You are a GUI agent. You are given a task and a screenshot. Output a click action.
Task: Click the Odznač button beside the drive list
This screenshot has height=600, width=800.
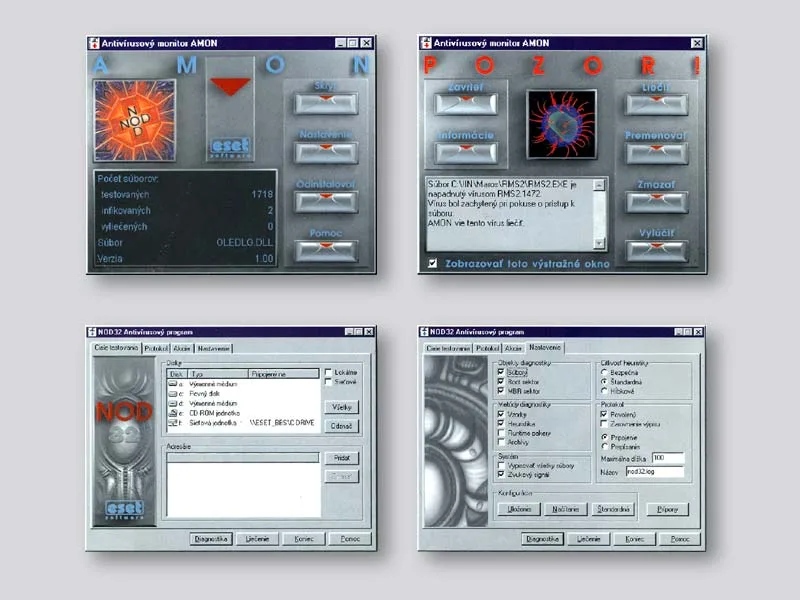(x=342, y=426)
